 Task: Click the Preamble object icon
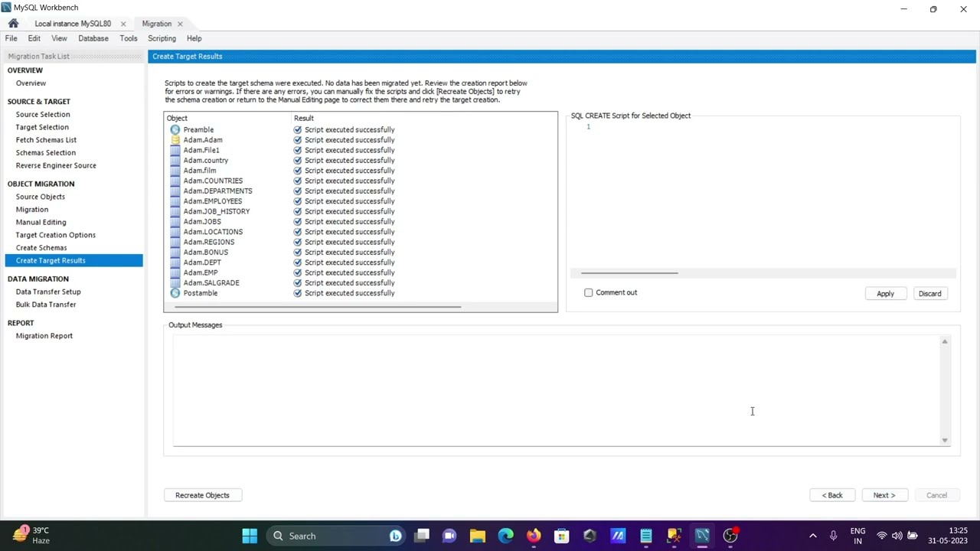coord(175,130)
